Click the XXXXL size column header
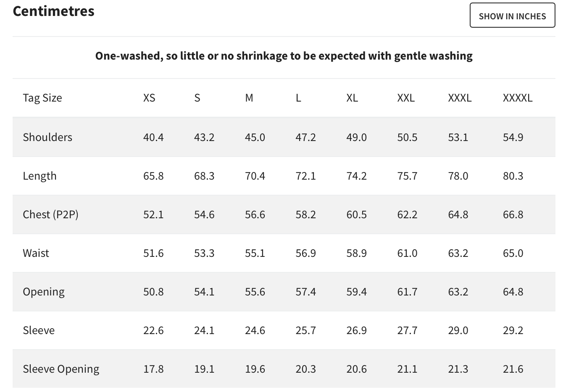Screen dimensions: 563x392 pos(518,98)
